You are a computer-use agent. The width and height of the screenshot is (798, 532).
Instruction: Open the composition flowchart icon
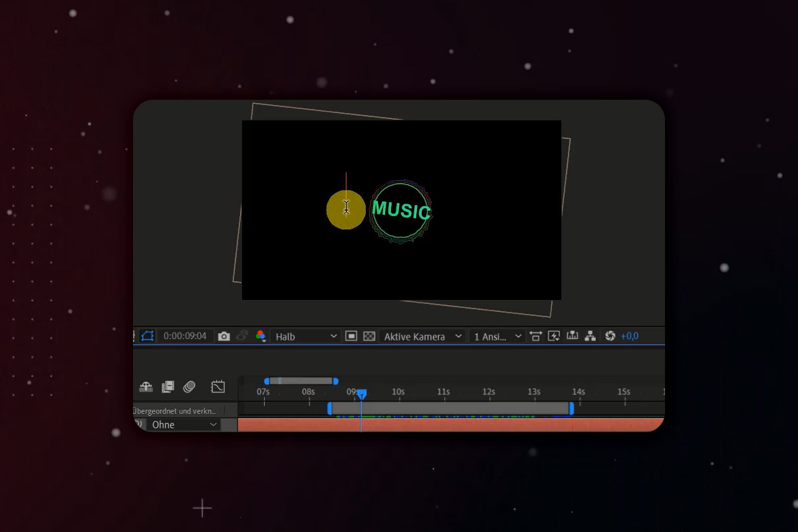[590, 336]
